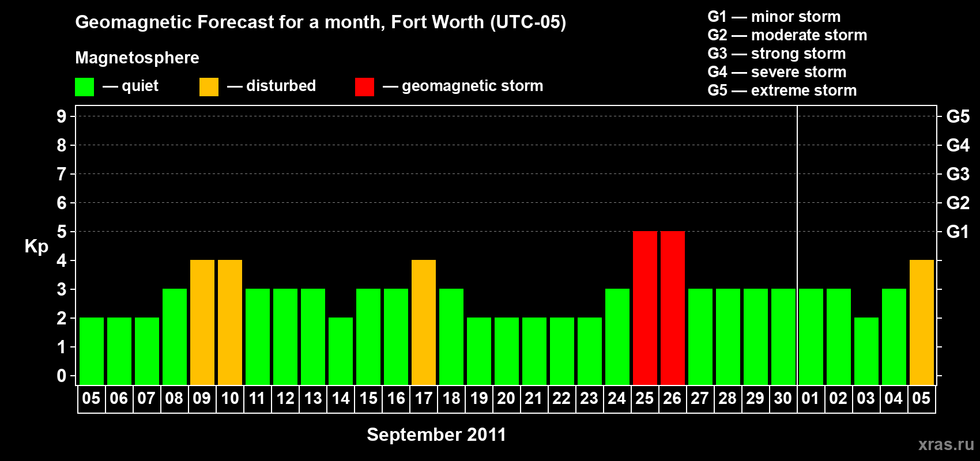Click the date cell 15
980x461 pixels.
tap(368, 399)
